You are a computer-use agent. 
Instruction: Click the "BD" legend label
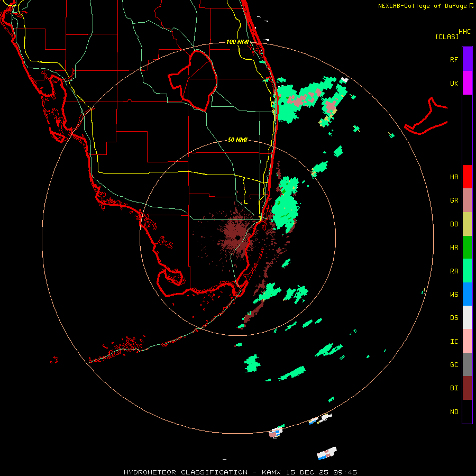pos(454,224)
